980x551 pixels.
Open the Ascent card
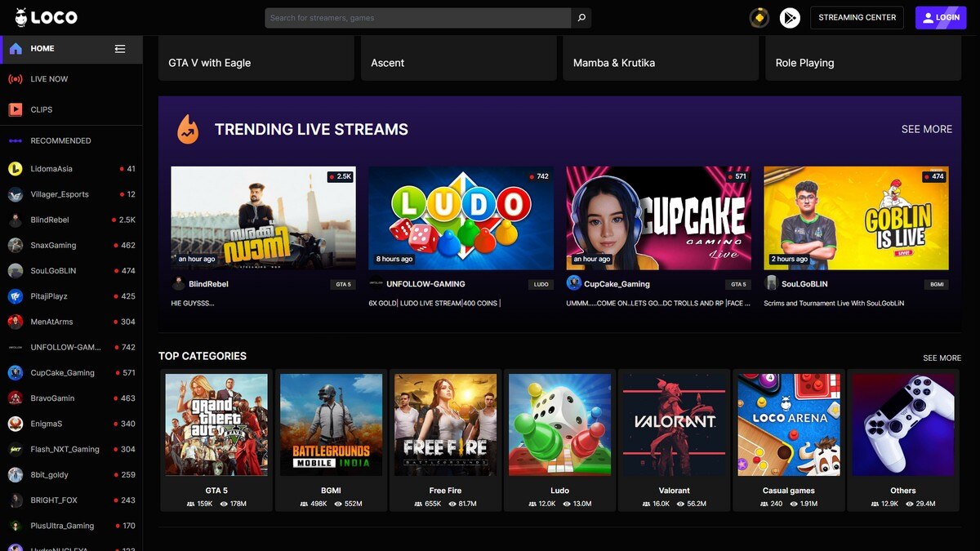(459, 58)
